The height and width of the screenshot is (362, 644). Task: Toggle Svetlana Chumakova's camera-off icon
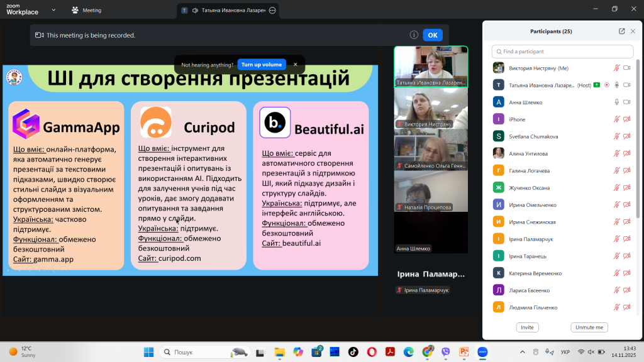tap(626, 136)
